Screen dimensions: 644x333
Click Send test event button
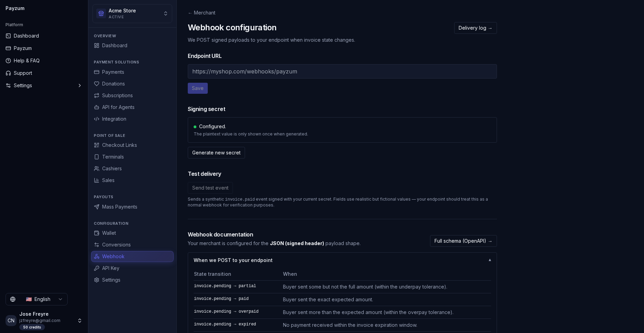tap(210, 188)
